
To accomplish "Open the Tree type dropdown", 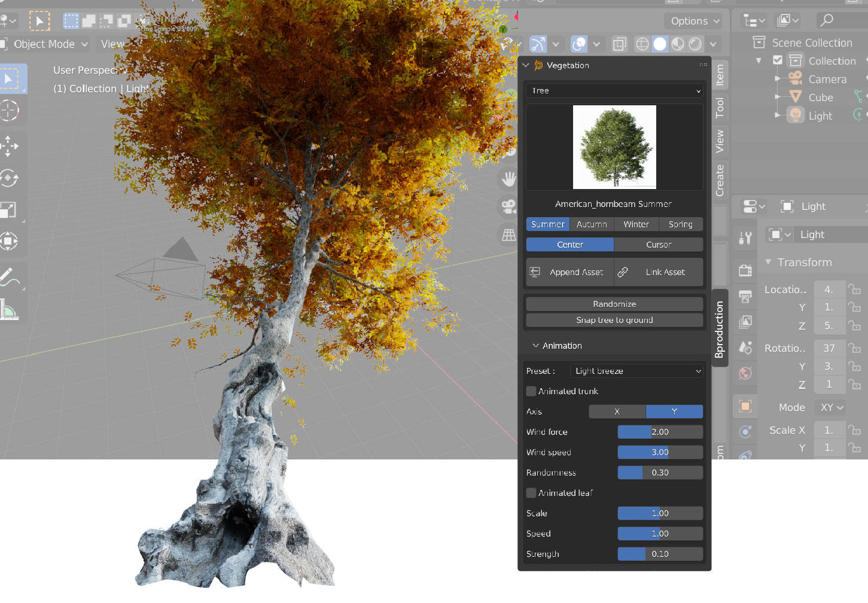I will 614,90.
